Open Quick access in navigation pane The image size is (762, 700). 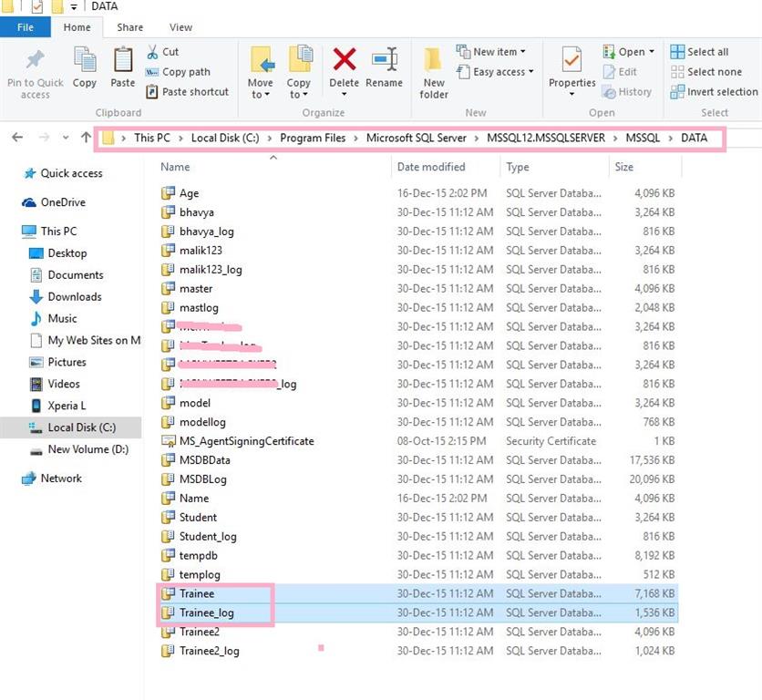coord(63,173)
